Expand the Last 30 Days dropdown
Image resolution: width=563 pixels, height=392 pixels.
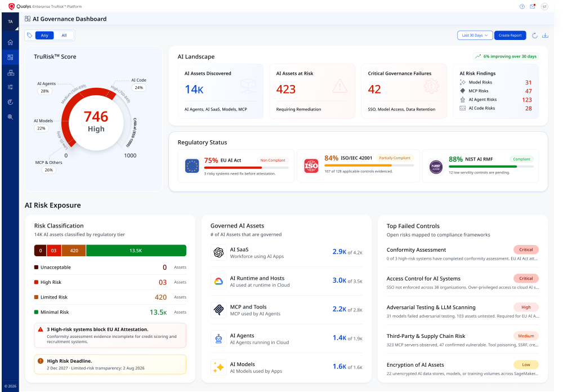point(475,35)
